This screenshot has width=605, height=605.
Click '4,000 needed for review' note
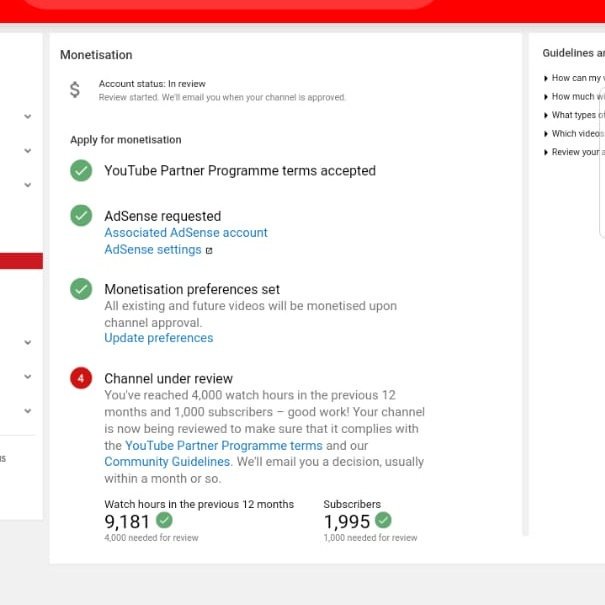(x=151, y=538)
